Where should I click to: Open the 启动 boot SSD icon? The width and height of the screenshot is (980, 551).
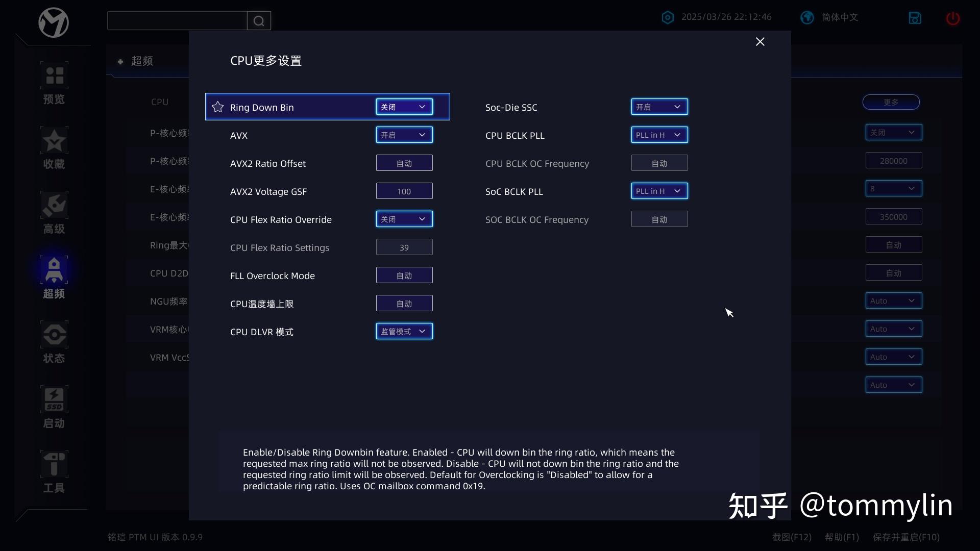click(x=54, y=400)
